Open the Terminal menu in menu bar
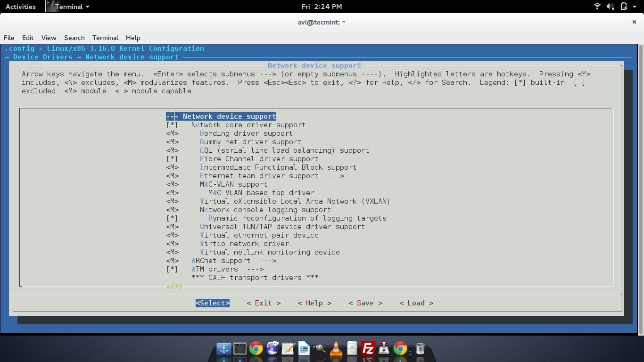The width and height of the screenshot is (644, 362). tap(105, 38)
